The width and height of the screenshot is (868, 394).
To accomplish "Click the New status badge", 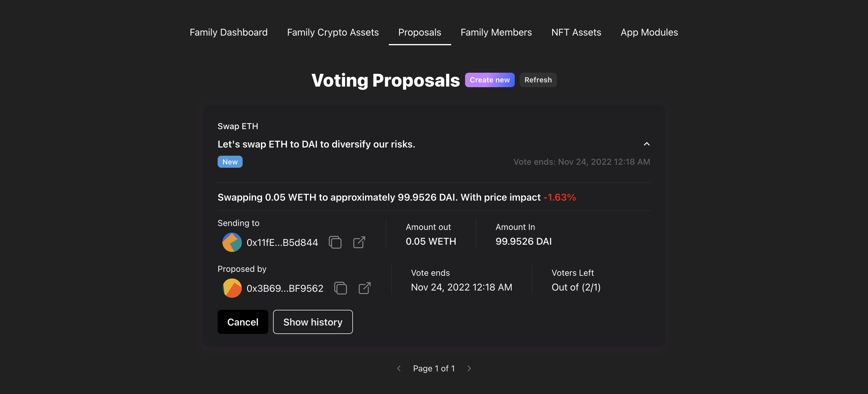I will (x=230, y=162).
